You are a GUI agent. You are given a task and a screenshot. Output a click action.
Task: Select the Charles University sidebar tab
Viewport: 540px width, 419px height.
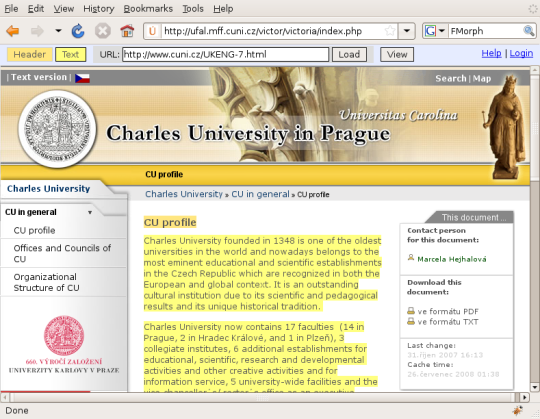(48, 189)
